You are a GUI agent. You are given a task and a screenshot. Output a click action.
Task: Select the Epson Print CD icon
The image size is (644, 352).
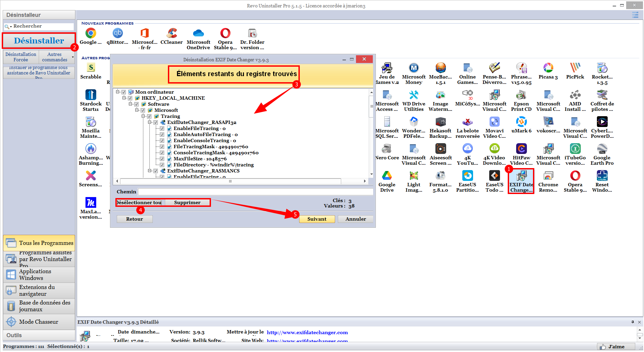coord(521,95)
